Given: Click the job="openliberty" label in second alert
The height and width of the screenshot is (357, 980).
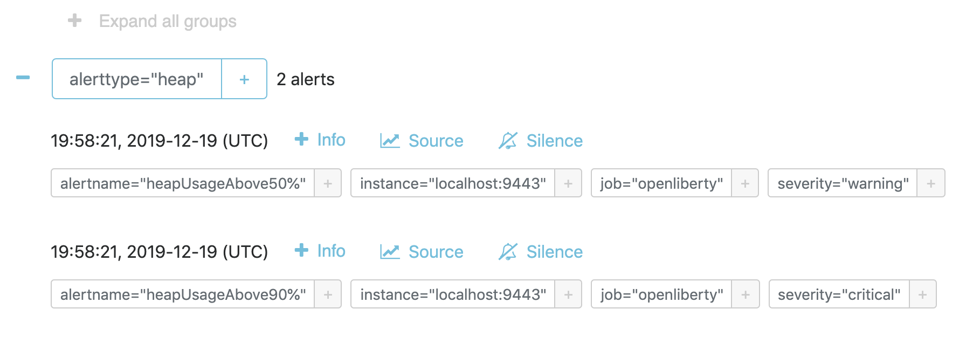Looking at the screenshot, I should pyautogui.click(x=661, y=294).
